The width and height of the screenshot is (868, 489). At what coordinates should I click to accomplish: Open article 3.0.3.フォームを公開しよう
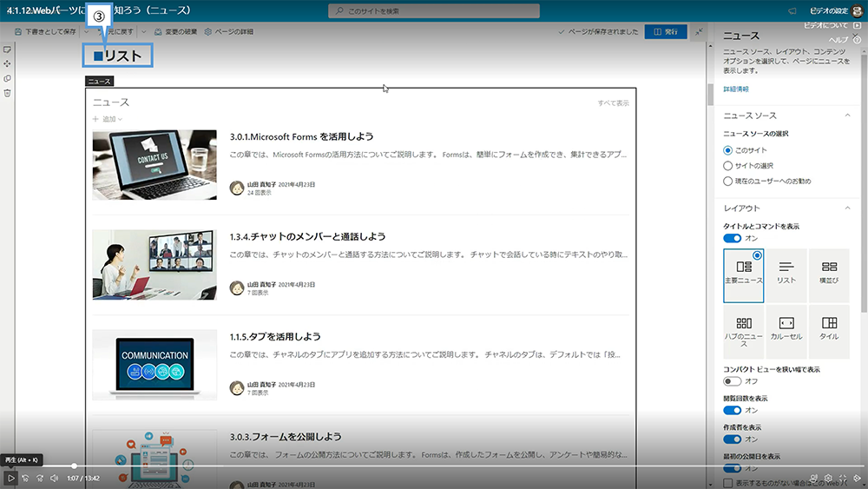[x=286, y=437]
